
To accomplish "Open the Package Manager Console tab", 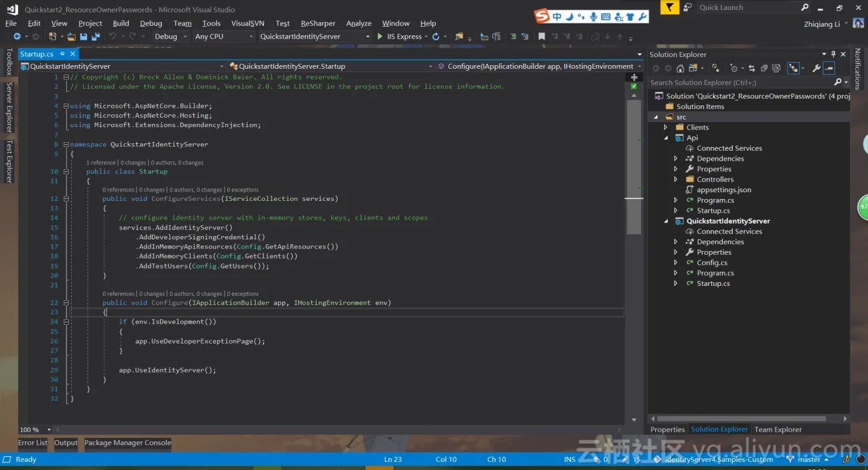I will click(128, 443).
